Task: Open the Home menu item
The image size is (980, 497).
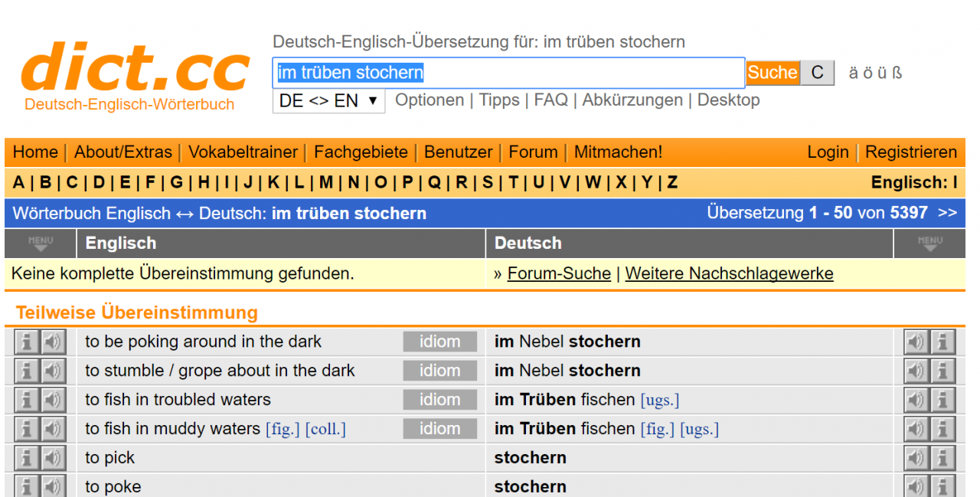Action: (35, 152)
